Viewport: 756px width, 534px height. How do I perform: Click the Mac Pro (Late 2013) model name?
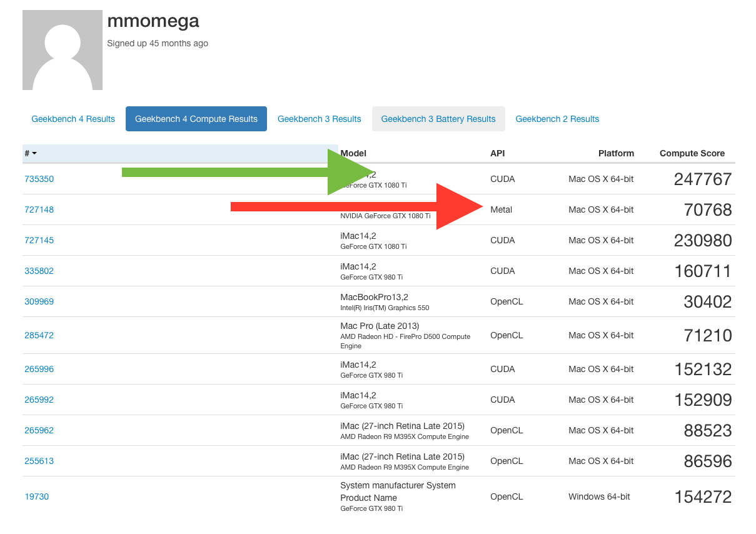click(380, 326)
